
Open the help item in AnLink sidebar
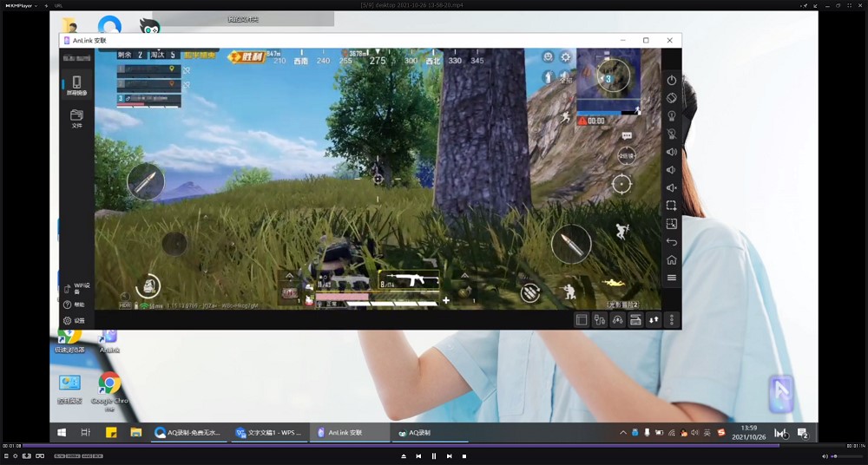click(74, 305)
